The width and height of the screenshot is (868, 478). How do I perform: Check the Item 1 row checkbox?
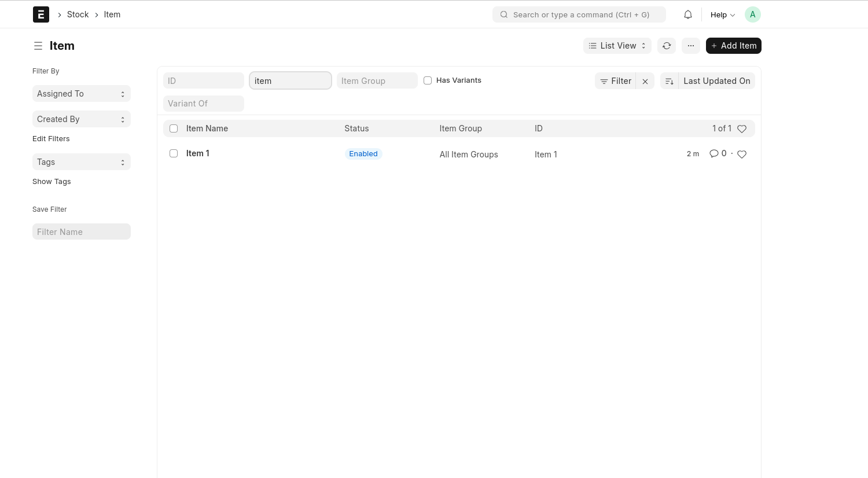[x=174, y=153]
